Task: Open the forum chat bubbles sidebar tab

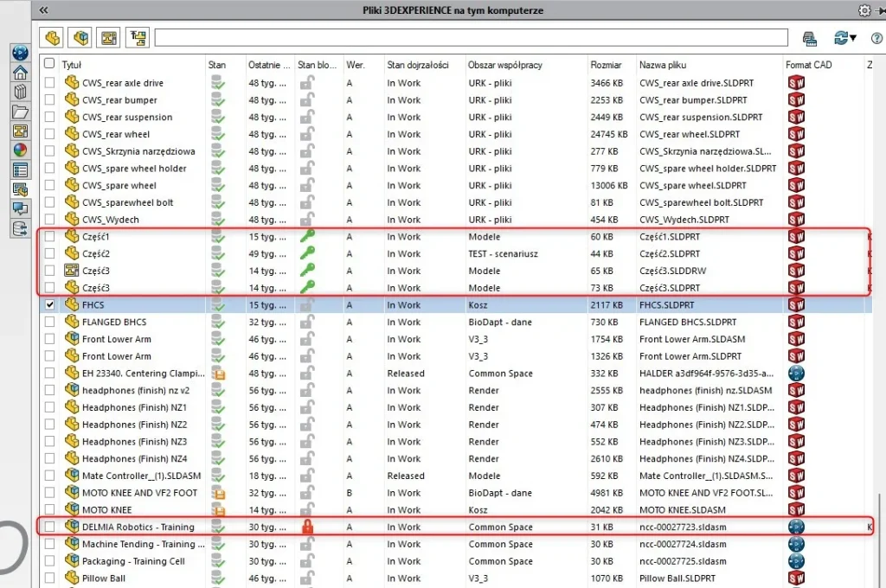Action: (21, 209)
